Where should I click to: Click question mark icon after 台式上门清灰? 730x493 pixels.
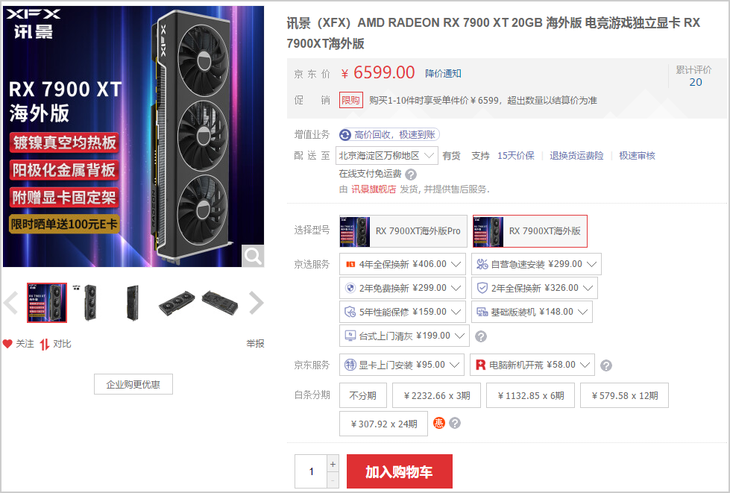tap(481, 336)
